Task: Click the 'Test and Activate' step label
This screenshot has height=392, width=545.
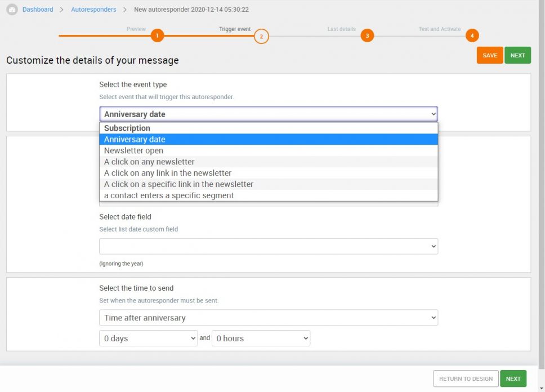Action: 439,29
